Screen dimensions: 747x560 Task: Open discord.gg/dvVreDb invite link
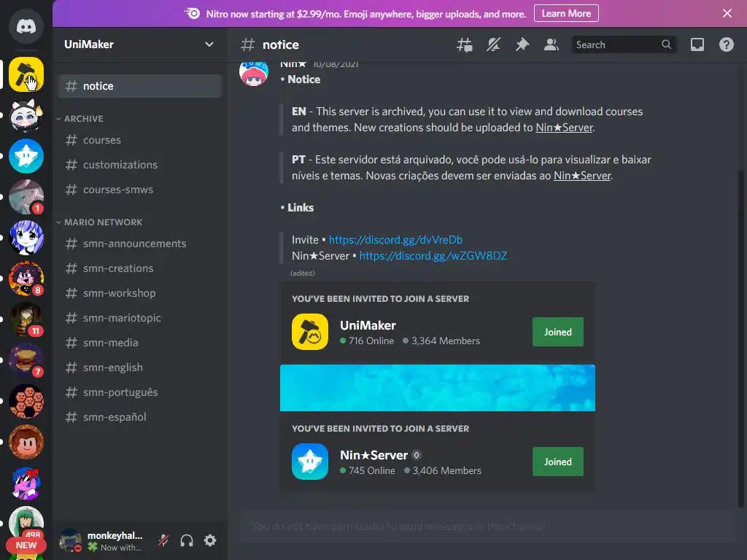395,239
